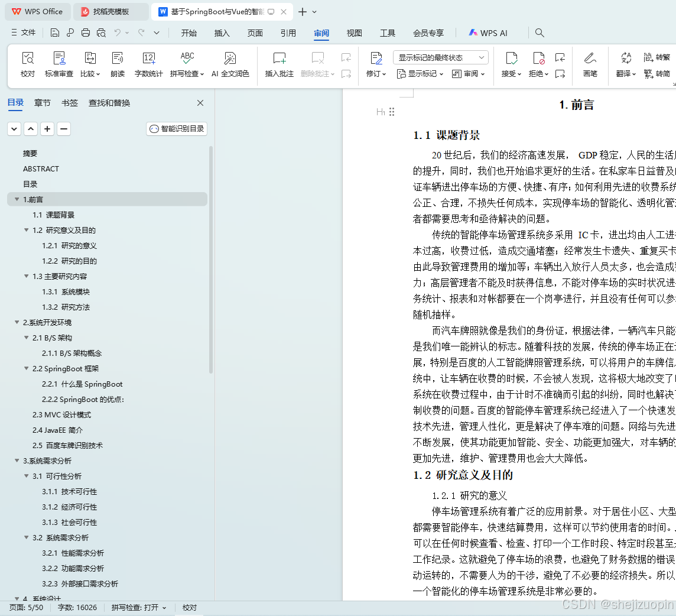Switch to 章节 navigation tab
This screenshot has width=676, height=616.
coord(43,103)
